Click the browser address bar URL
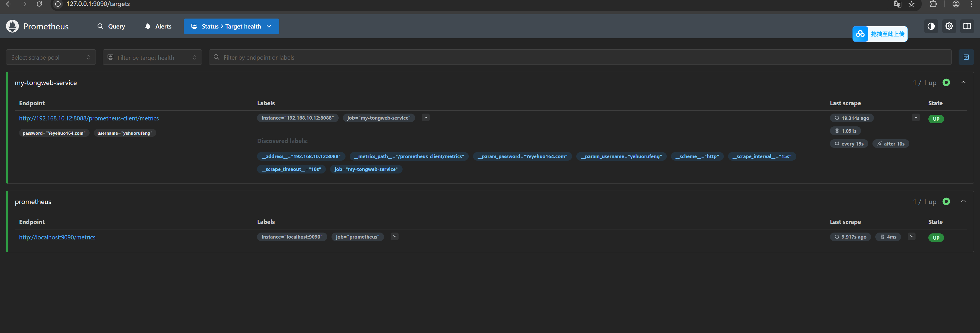Viewport: 980px width, 333px height. click(98, 4)
